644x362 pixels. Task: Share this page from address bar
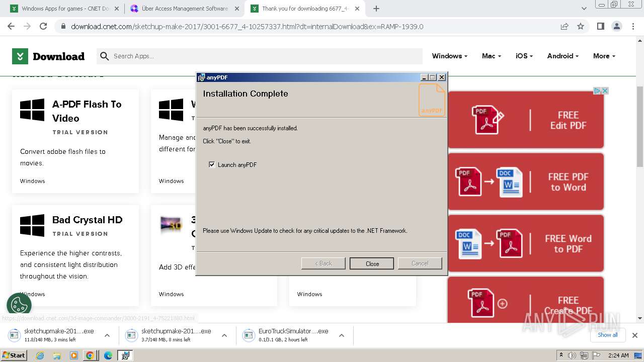[x=565, y=26]
